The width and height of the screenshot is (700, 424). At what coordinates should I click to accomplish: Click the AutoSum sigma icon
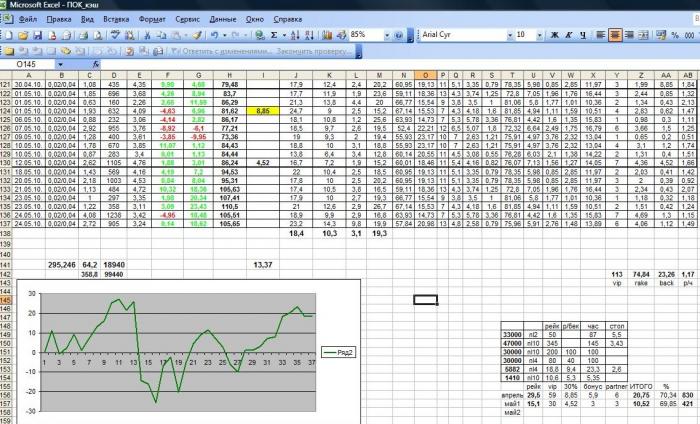point(274,35)
